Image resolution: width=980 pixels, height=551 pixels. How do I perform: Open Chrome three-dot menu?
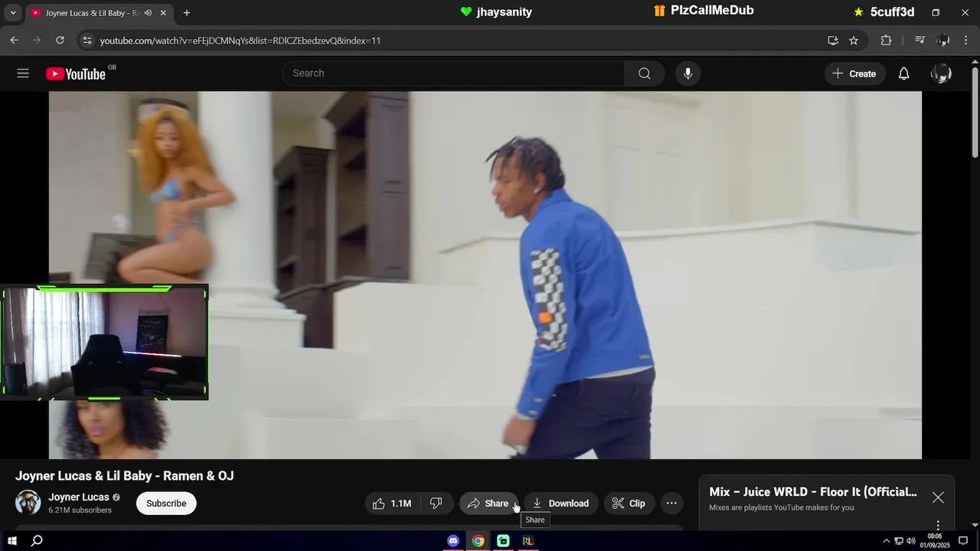(966, 40)
